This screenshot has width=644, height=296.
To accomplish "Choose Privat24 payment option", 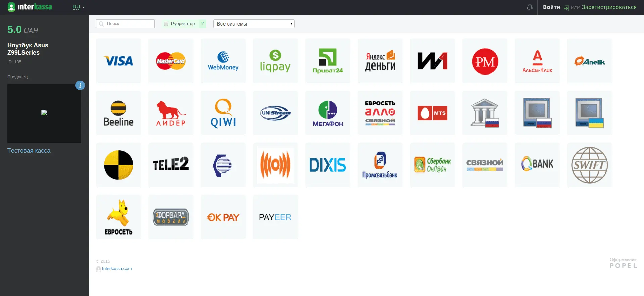I will [x=328, y=61].
